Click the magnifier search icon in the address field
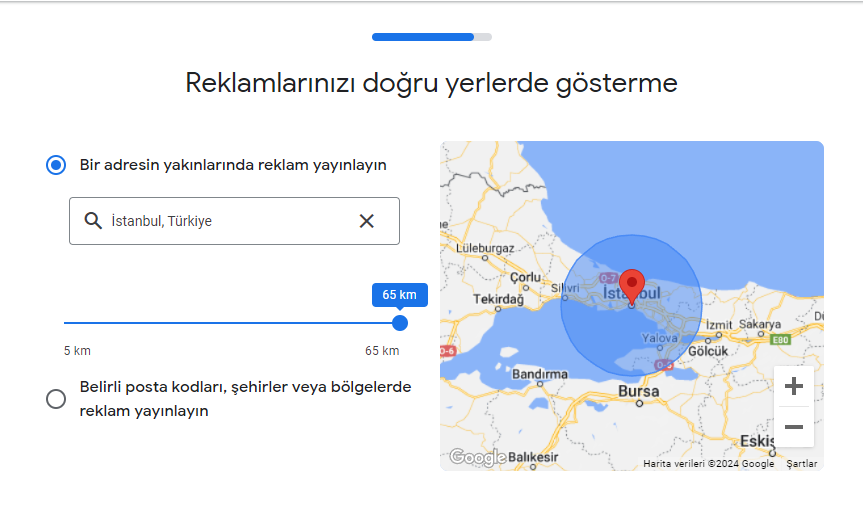This screenshot has width=863, height=522. tap(93, 221)
